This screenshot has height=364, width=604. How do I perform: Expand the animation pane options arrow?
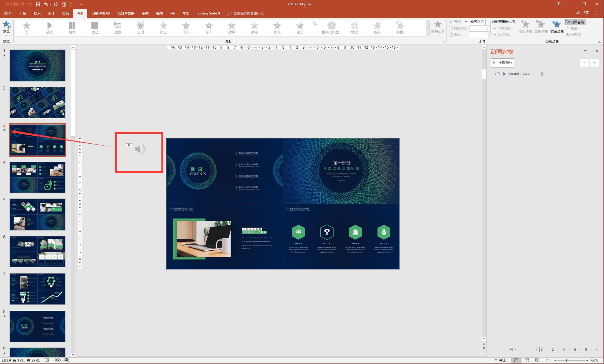pyautogui.click(x=585, y=51)
